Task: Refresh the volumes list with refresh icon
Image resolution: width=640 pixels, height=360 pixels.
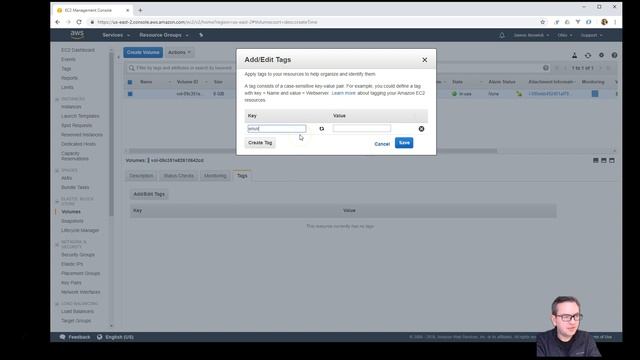Action: 588,55
